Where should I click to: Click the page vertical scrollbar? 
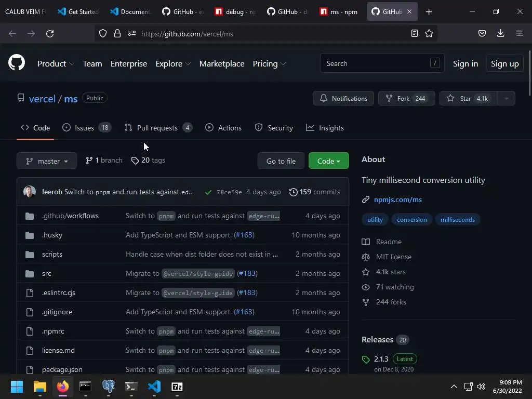tap(529, 73)
